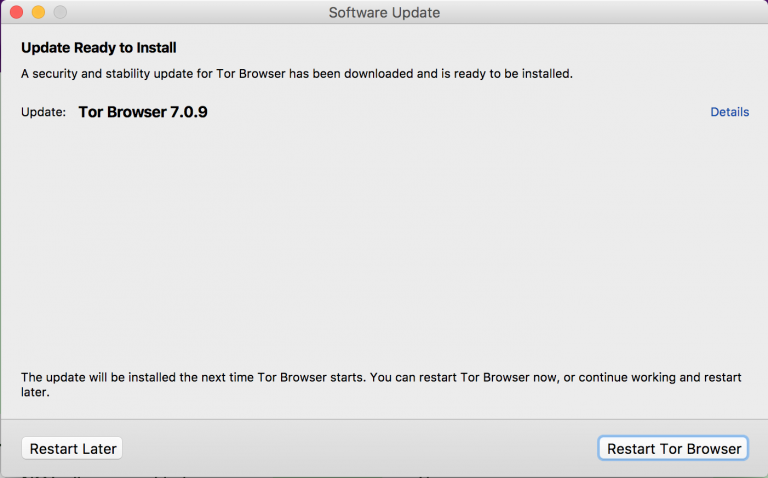Click empty space between the two restart buttons
Image resolution: width=768 pixels, height=478 pixels.
[360, 449]
